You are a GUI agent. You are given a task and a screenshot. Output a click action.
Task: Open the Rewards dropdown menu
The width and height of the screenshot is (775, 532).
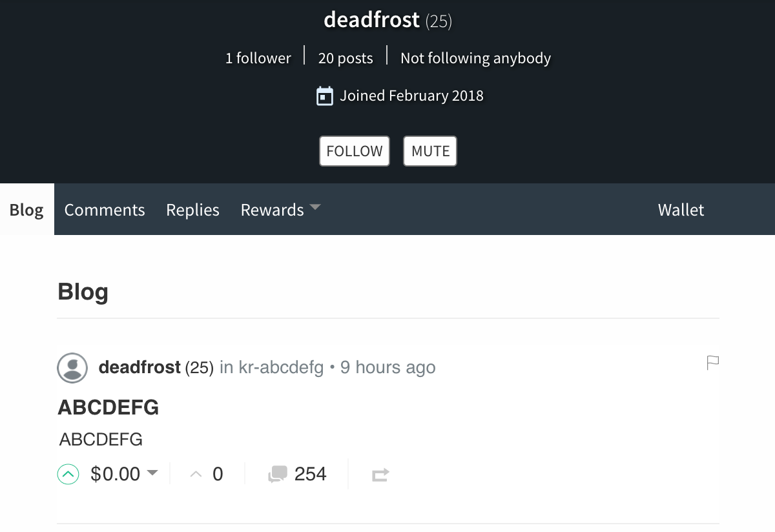pos(280,210)
